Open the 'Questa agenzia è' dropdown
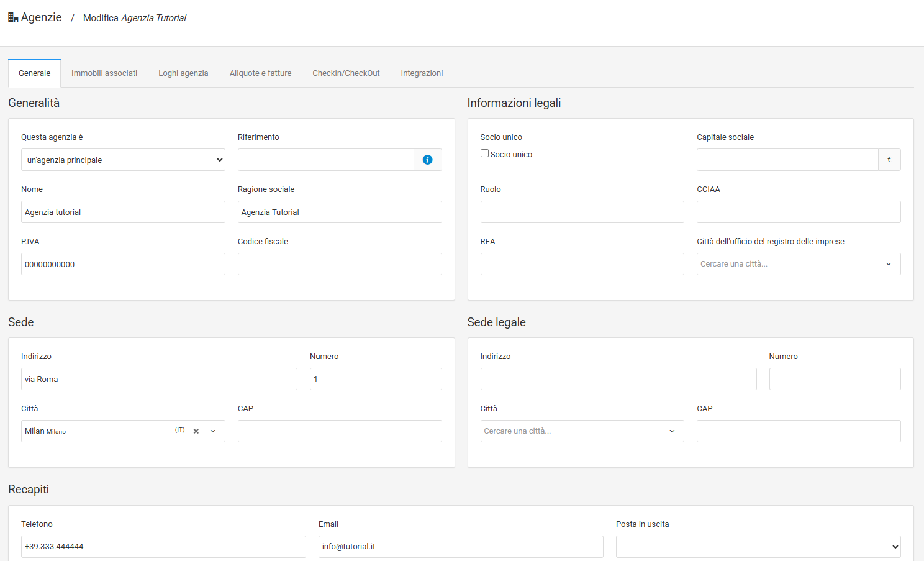 point(123,160)
